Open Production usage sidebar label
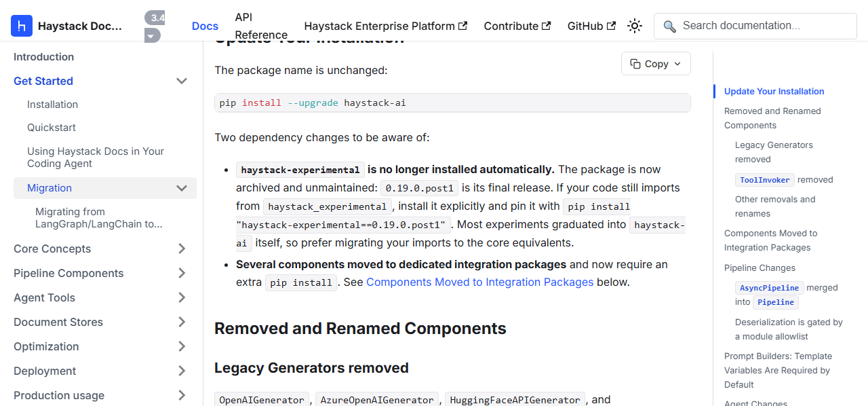The height and width of the screenshot is (406, 868). click(59, 396)
